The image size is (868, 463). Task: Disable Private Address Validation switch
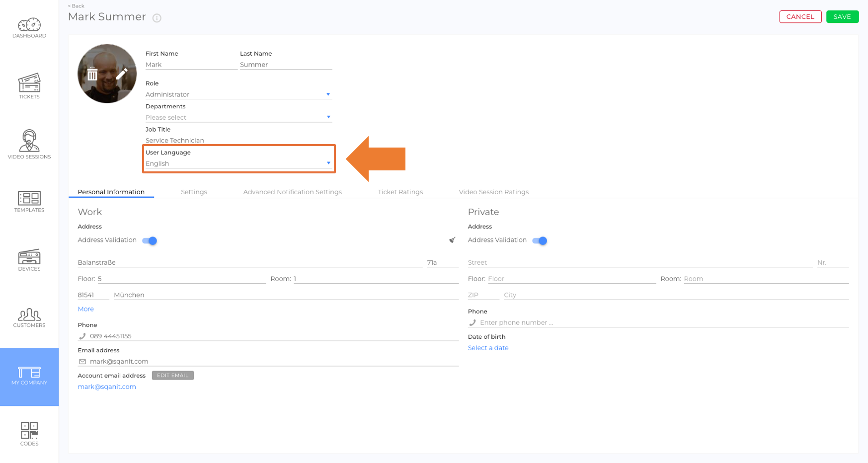coord(540,240)
